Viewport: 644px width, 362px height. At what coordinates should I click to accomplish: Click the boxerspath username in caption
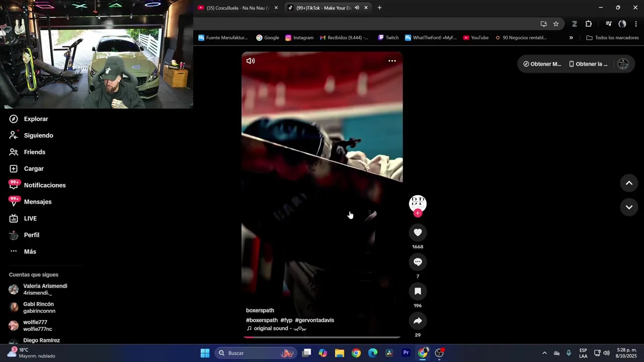click(260, 311)
